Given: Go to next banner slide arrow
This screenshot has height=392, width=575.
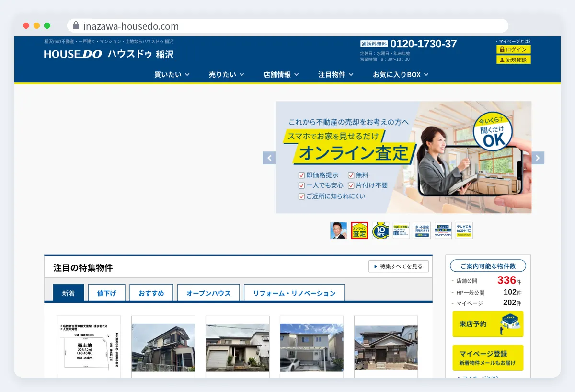Looking at the screenshot, I should click(x=538, y=158).
